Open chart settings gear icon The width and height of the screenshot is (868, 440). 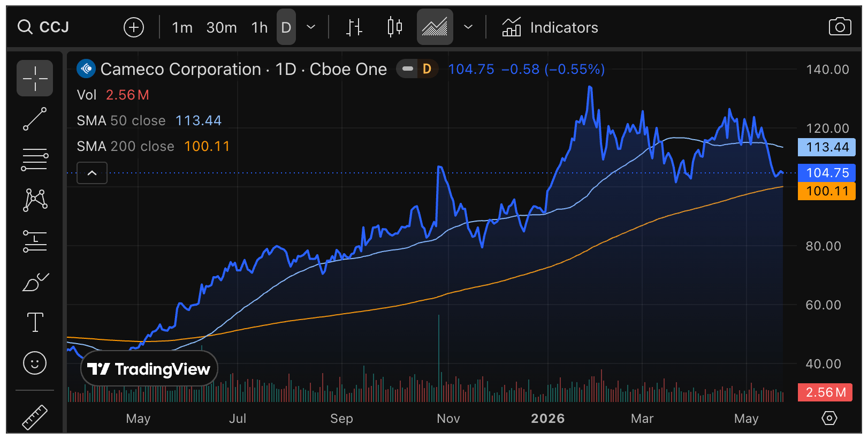click(829, 418)
